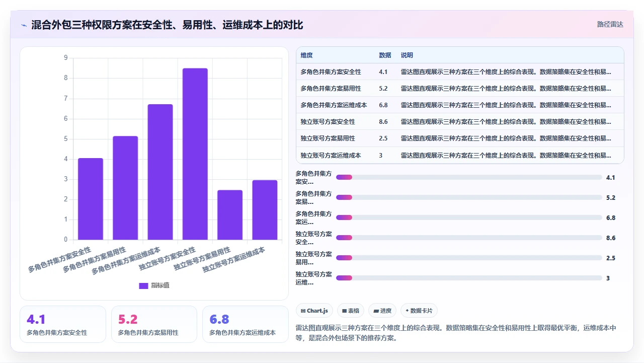Click the bar for 独立账号方案运维成本
Screen dimensions: 644x363
click(265, 210)
